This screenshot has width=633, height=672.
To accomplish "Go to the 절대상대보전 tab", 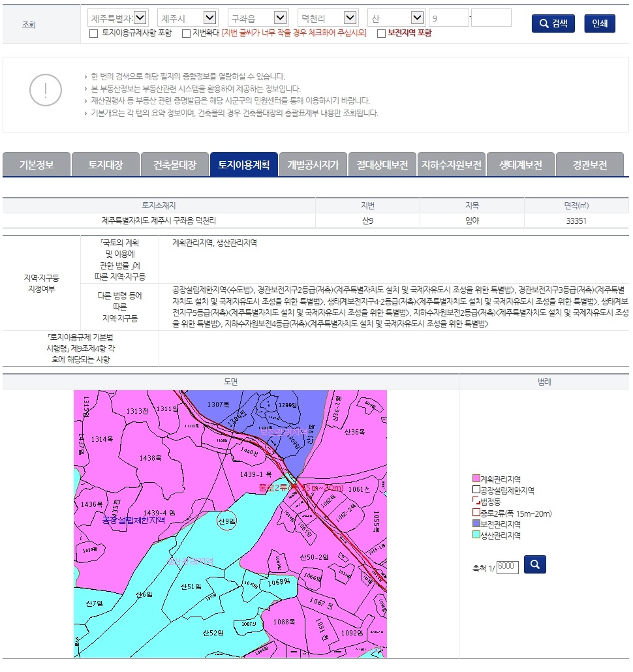I will 382,164.
